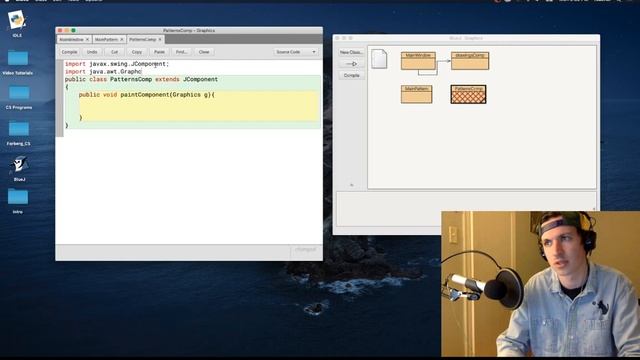Screen dimensions: 640x360
Task: Click the README paper icon in BlueJ
Action: (379, 59)
